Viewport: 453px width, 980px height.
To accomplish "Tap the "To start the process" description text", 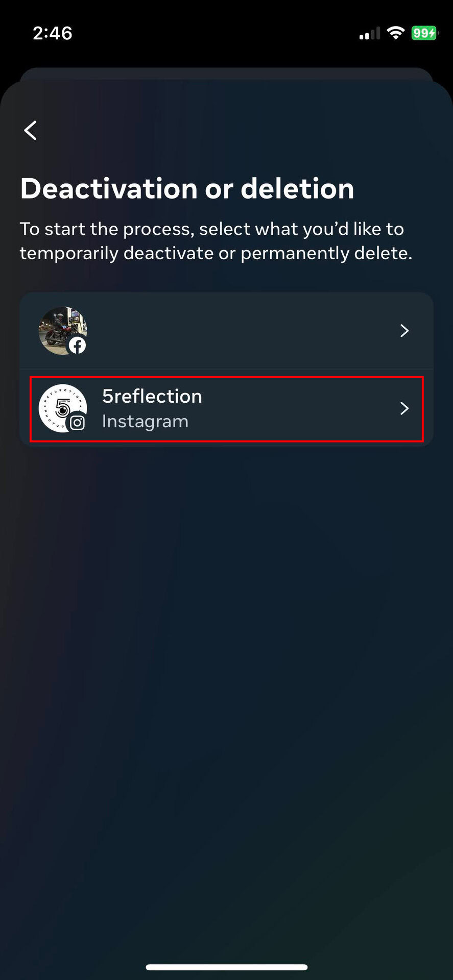I will click(x=216, y=241).
